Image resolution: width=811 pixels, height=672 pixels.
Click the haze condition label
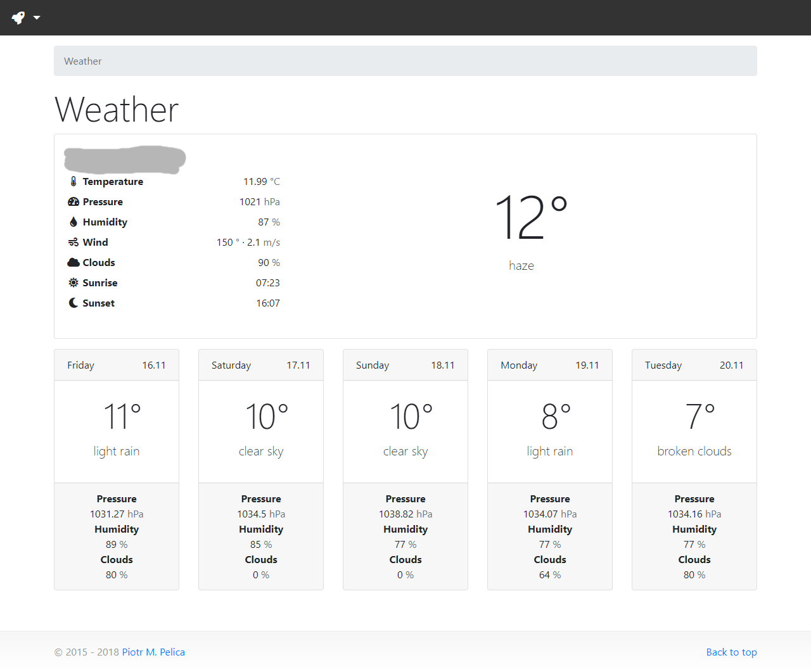pyautogui.click(x=521, y=266)
